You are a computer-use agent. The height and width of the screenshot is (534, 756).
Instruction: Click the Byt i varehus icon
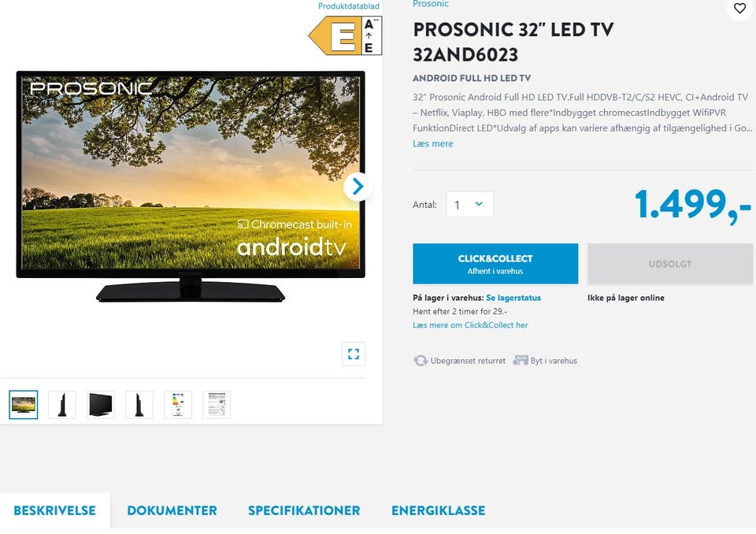click(x=521, y=361)
